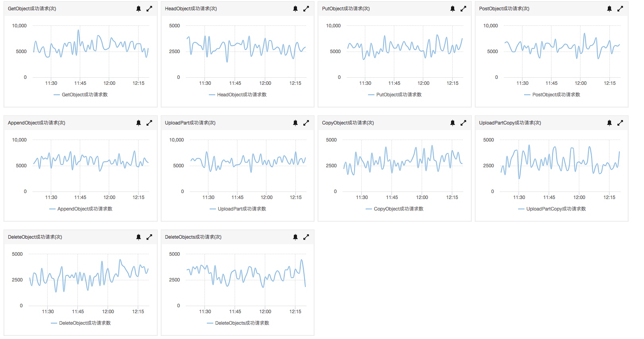644x339 pixels.
Task: Click the UploadPart成功请求(次) chart title
Action: click(x=190, y=123)
